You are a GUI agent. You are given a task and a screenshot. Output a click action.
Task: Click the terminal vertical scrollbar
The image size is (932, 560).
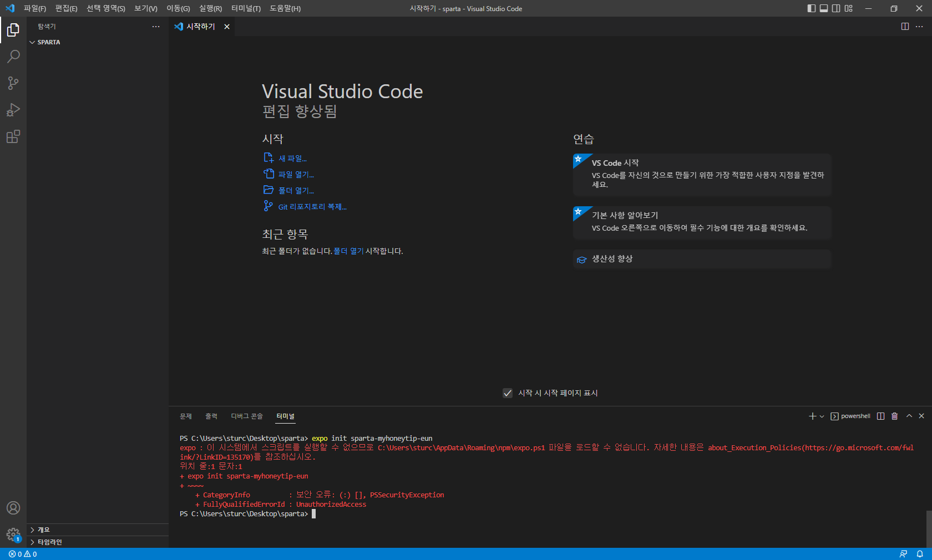[929, 528]
